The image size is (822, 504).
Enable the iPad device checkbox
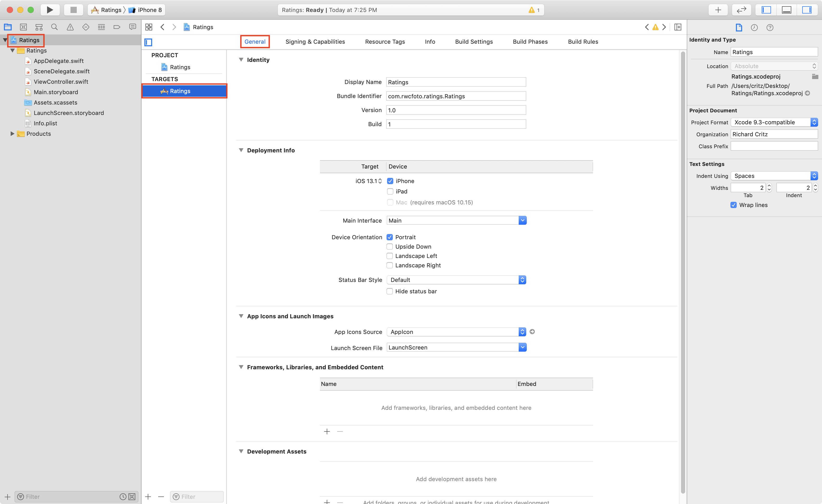tap(390, 191)
